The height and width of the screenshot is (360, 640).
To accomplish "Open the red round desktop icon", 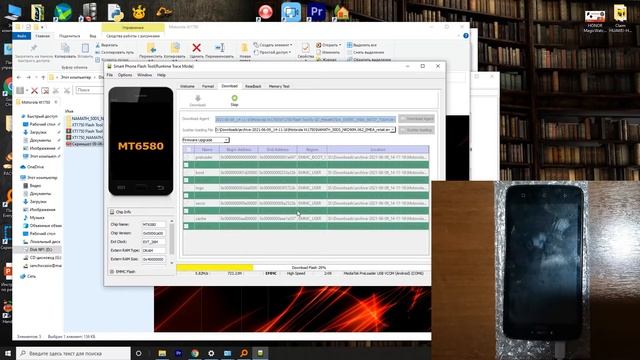I will coord(265,12).
